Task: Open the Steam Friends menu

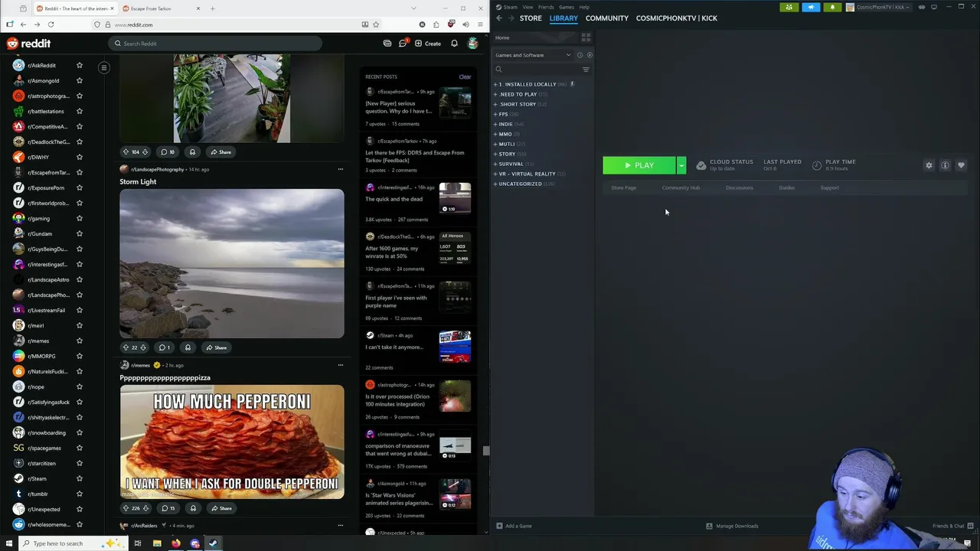Action: pos(546,7)
